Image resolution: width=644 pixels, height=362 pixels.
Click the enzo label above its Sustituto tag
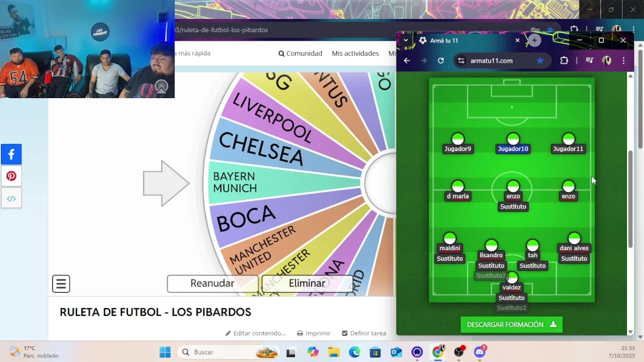[513, 196]
